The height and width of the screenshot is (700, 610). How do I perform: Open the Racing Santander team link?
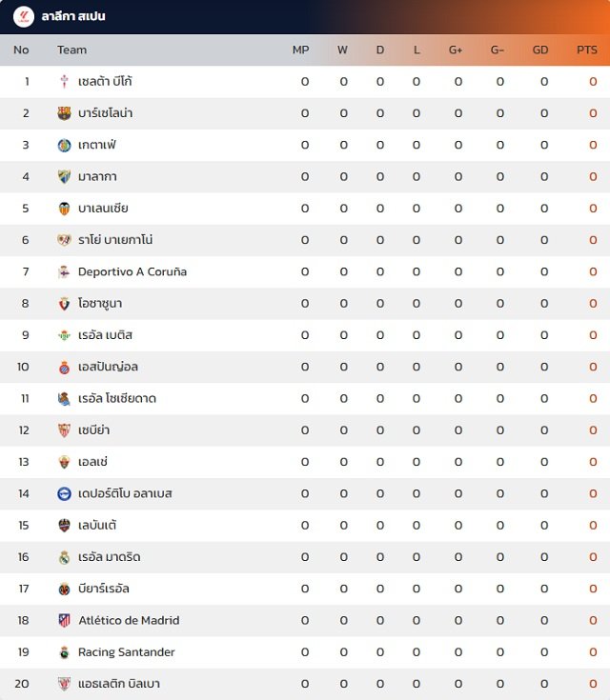tap(127, 652)
